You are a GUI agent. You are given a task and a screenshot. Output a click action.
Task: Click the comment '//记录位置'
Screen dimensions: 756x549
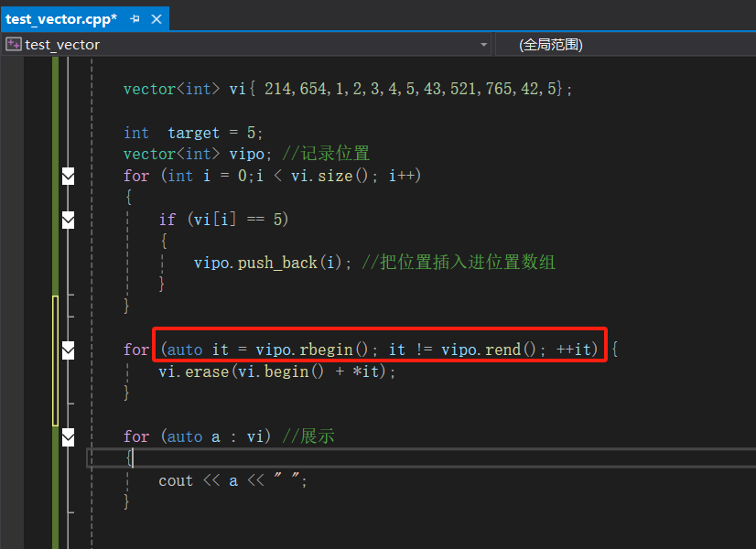(326, 154)
